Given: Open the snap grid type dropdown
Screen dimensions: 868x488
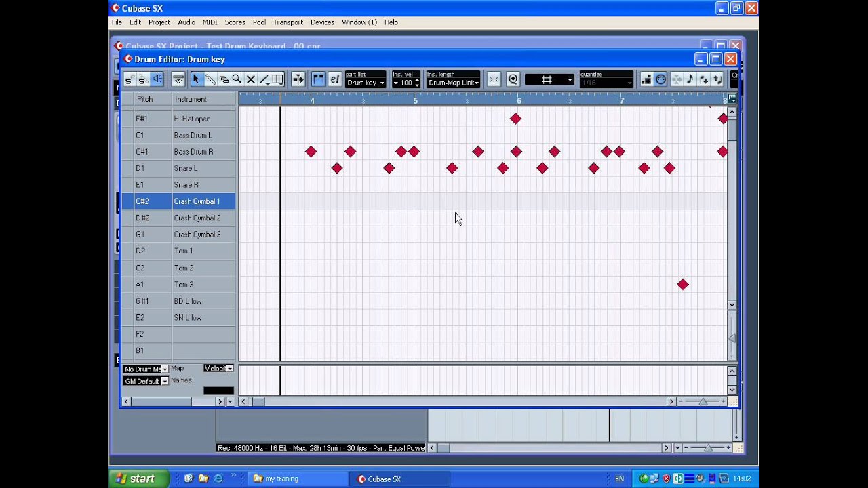Looking at the screenshot, I should (550, 80).
